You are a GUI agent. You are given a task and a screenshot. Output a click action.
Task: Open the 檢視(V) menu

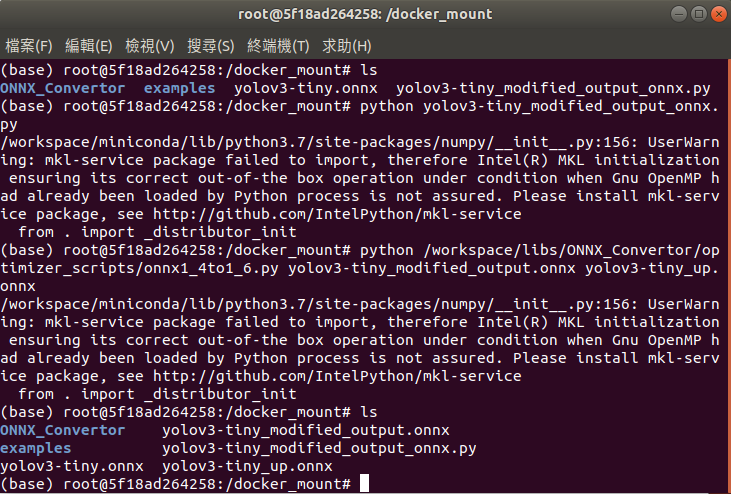tap(150, 46)
